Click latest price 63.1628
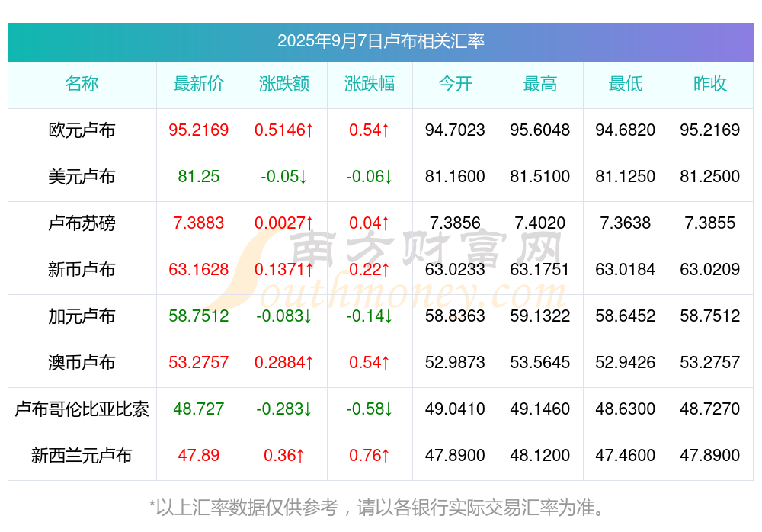This screenshot has width=762, height=532. coord(199,269)
